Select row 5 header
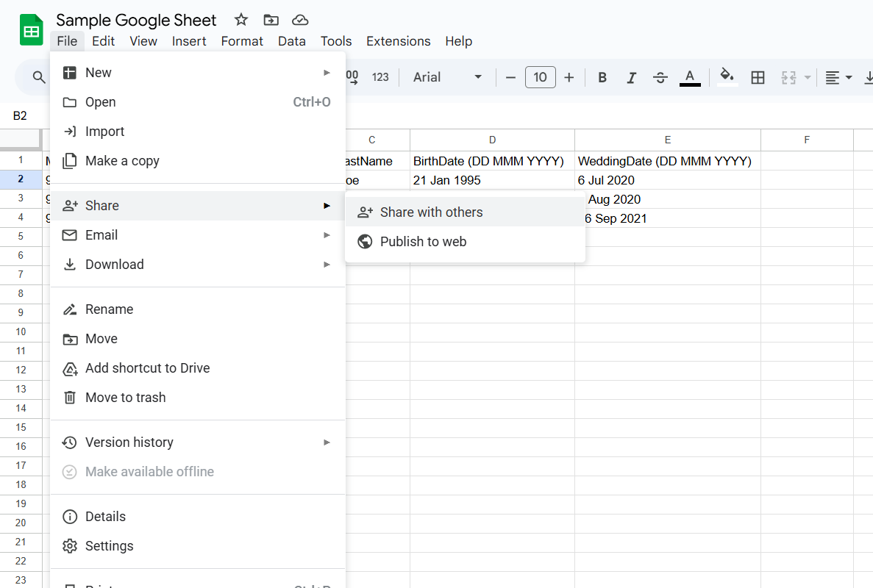 click(x=21, y=237)
